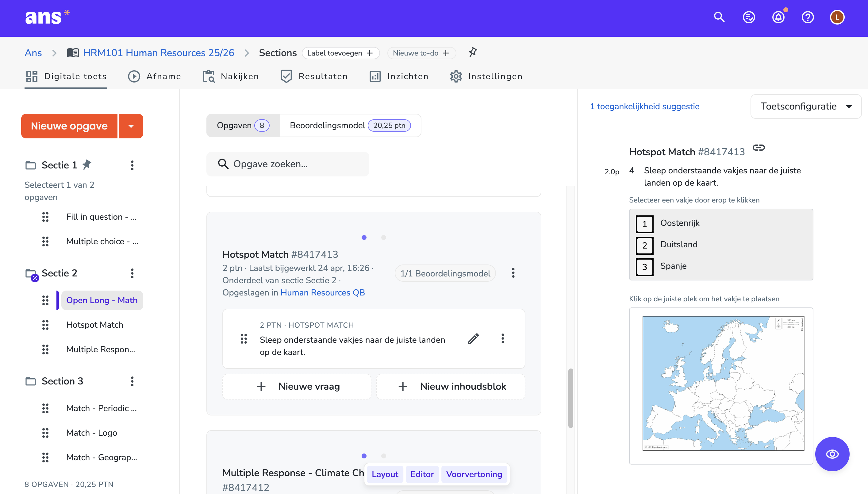The image size is (868, 494).
Task: Click the course book icon in breadcrumb
Action: tap(73, 52)
